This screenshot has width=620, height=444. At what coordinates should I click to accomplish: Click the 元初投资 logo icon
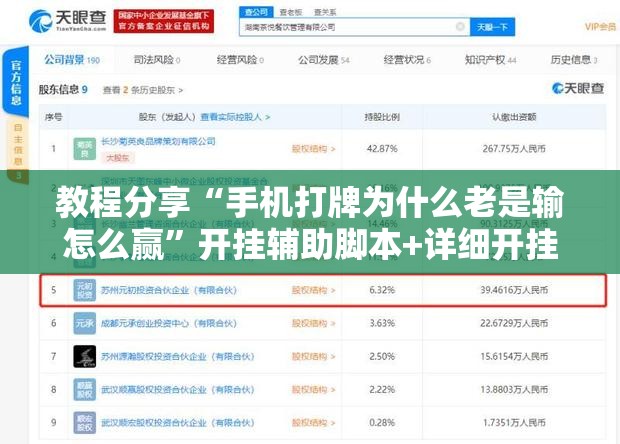(85, 290)
